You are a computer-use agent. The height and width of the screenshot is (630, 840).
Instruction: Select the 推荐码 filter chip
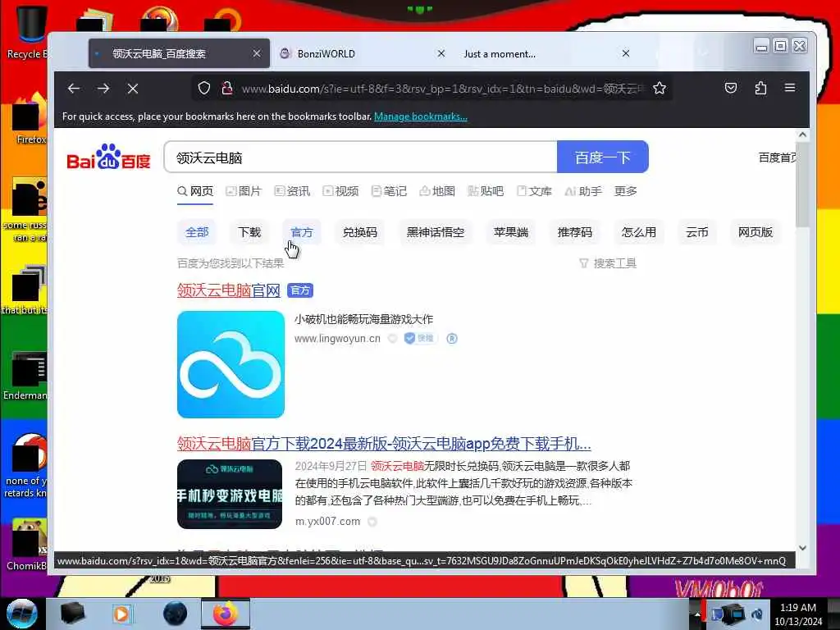pos(575,232)
